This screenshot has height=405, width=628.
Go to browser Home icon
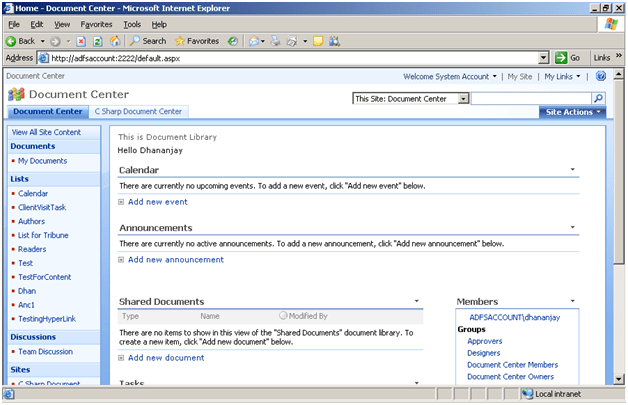click(115, 41)
